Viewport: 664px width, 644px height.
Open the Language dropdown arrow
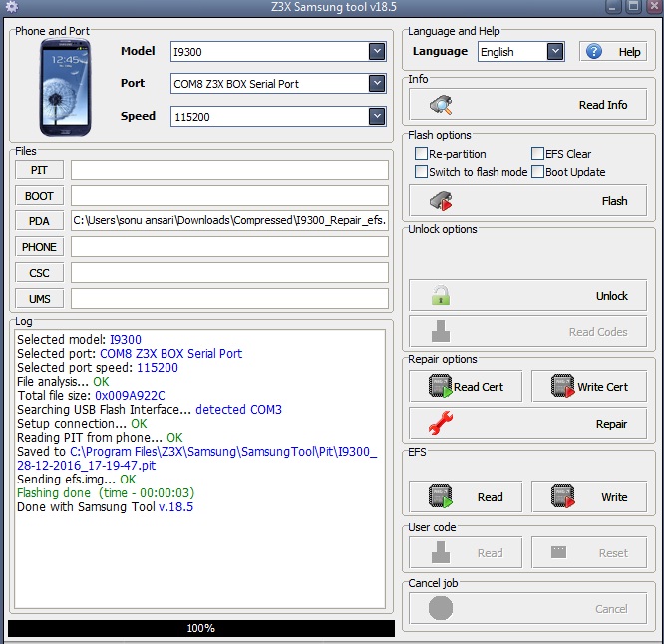click(555, 51)
